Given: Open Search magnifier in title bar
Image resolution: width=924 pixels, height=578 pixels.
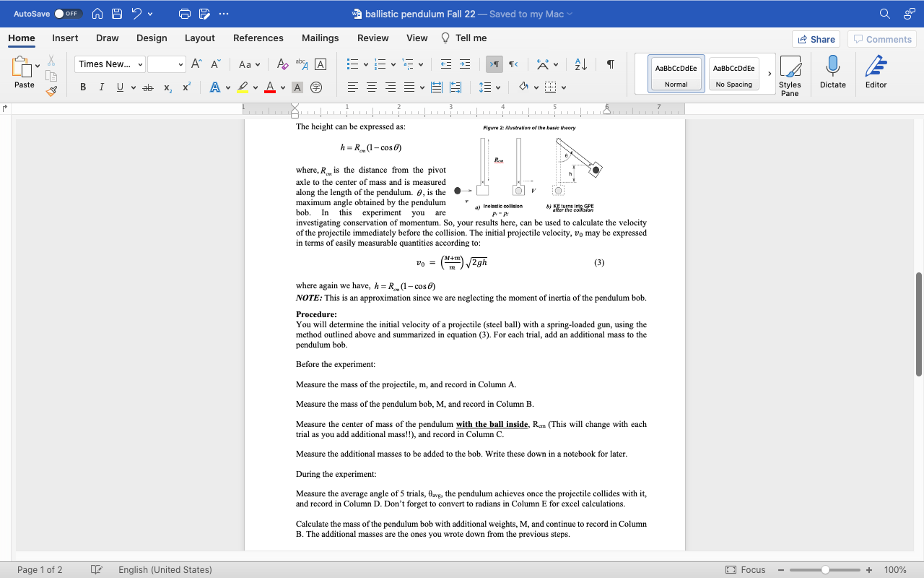Looking at the screenshot, I should (x=885, y=14).
